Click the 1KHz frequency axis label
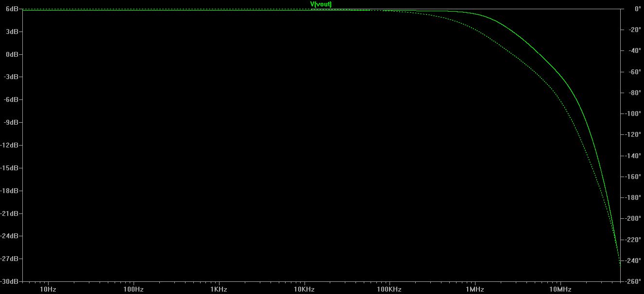644x294 pixels. (x=219, y=289)
